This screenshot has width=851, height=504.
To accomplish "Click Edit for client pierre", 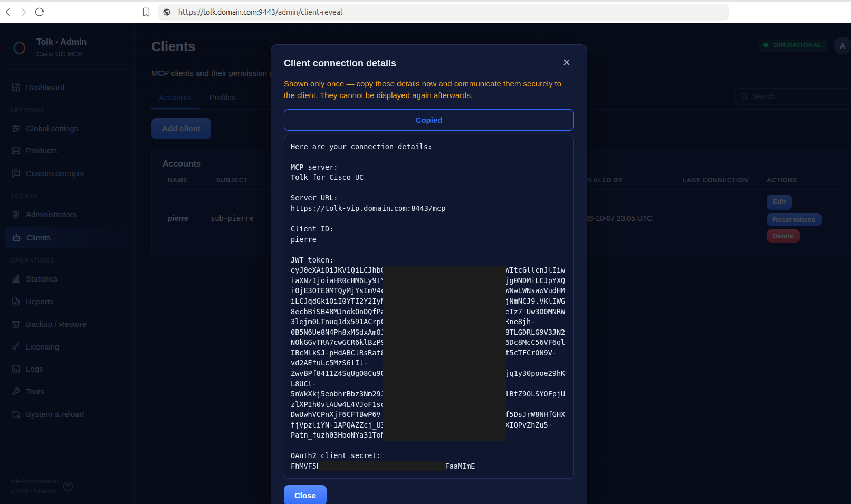I will point(779,202).
